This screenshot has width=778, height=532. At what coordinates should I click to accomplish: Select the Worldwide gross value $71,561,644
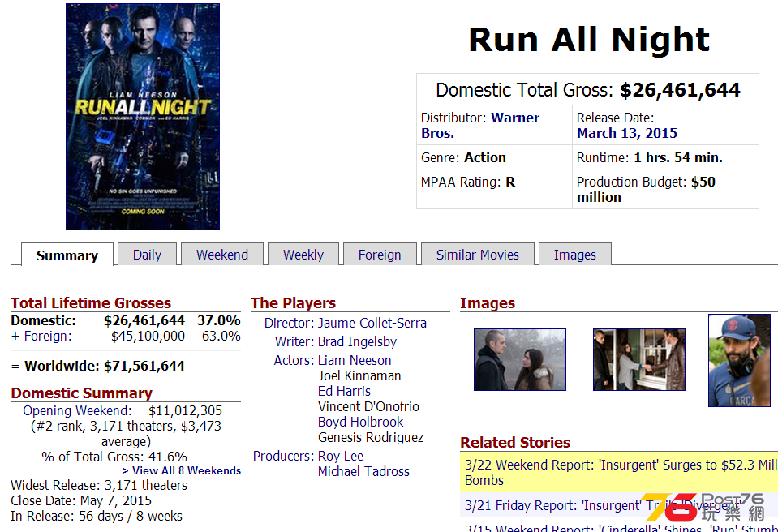coord(144,366)
